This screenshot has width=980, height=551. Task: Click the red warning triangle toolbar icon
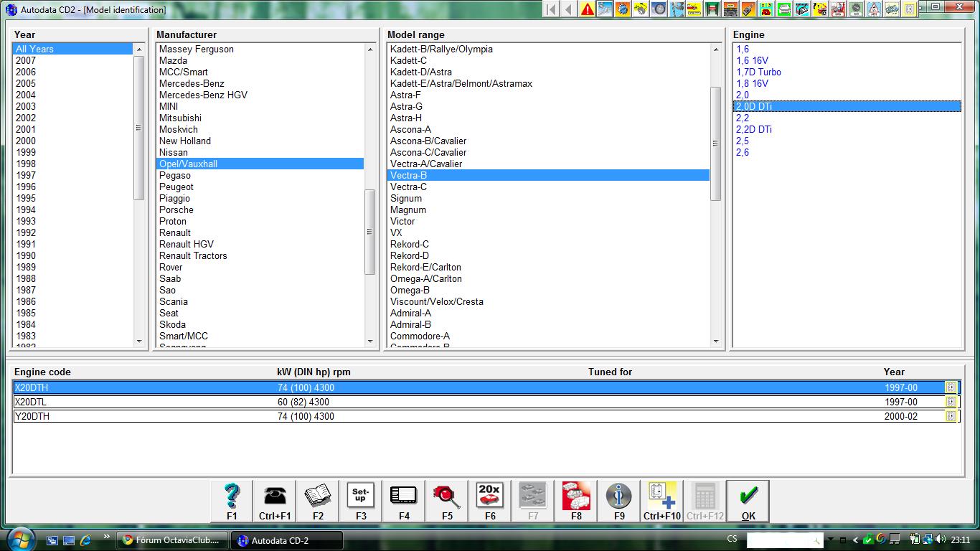pyautogui.click(x=588, y=9)
